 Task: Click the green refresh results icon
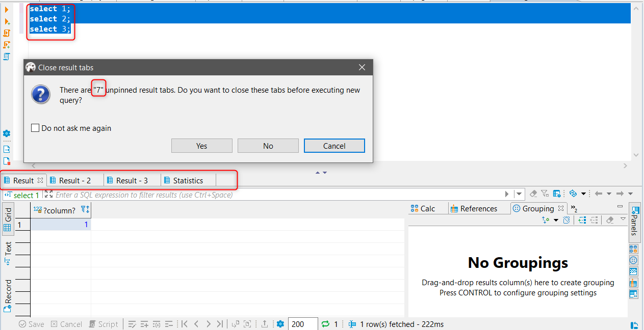pos(325,324)
